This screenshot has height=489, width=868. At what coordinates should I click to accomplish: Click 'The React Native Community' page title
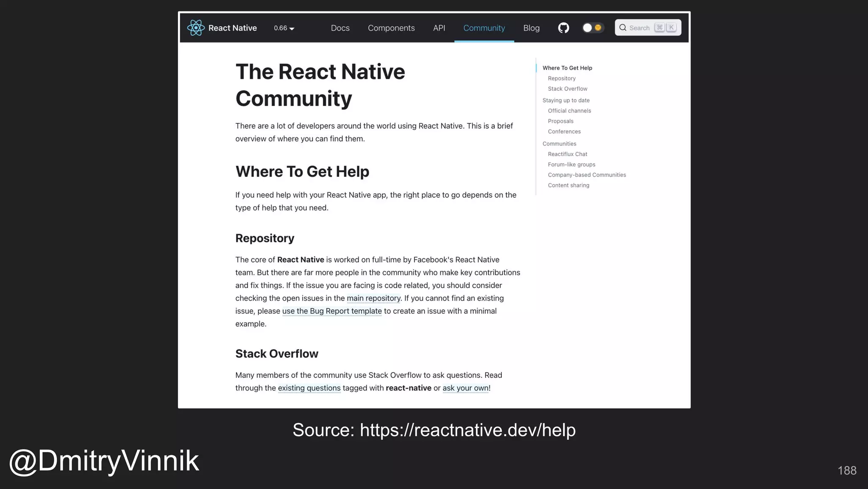coord(320,85)
